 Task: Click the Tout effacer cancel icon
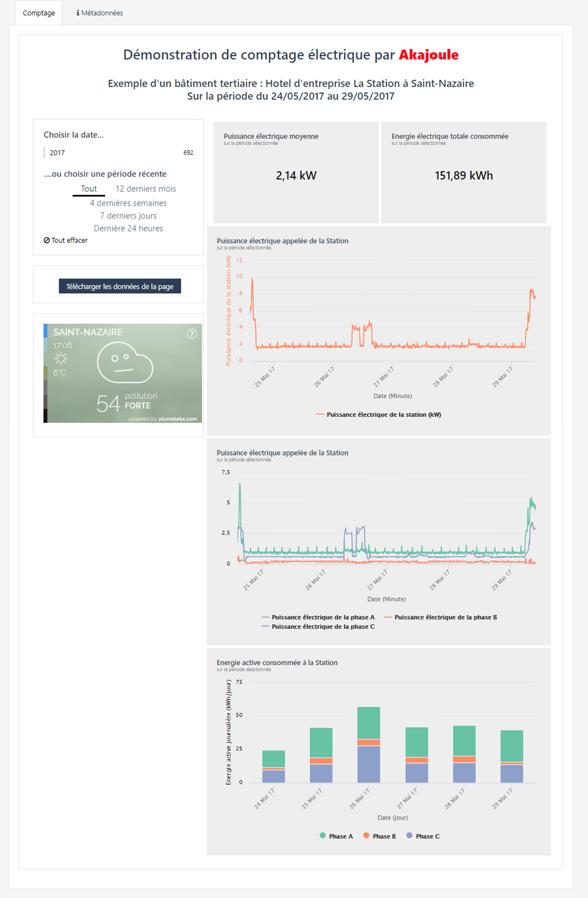coord(47,240)
